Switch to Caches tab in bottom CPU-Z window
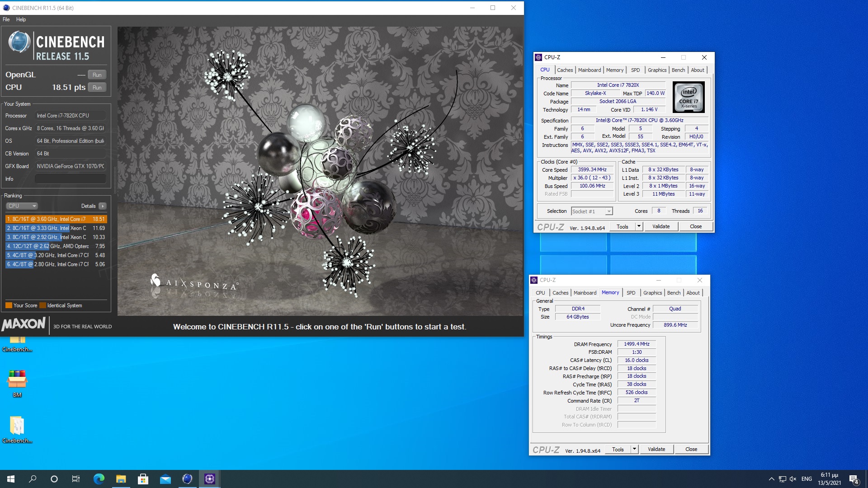The height and width of the screenshot is (488, 868). click(560, 293)
